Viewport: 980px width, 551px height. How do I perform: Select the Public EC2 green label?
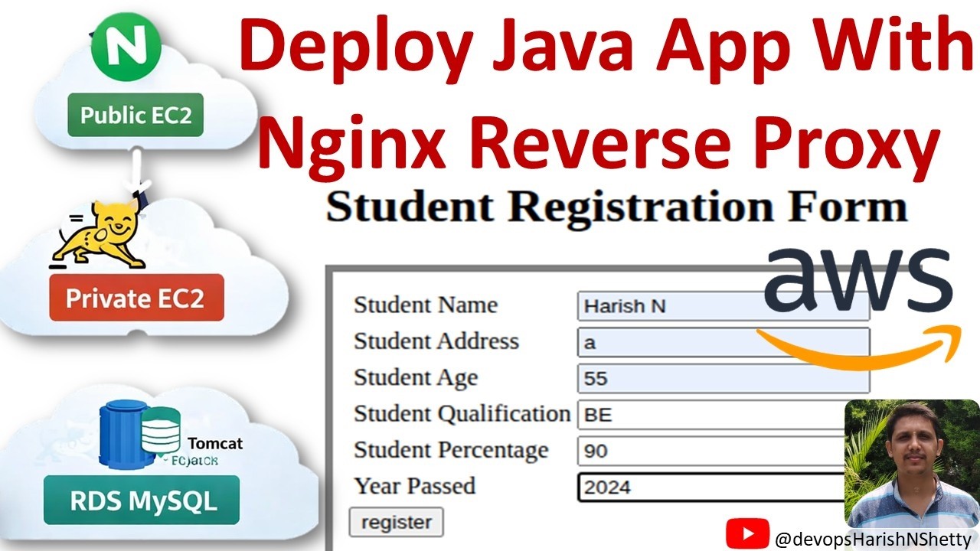[136, 116]
